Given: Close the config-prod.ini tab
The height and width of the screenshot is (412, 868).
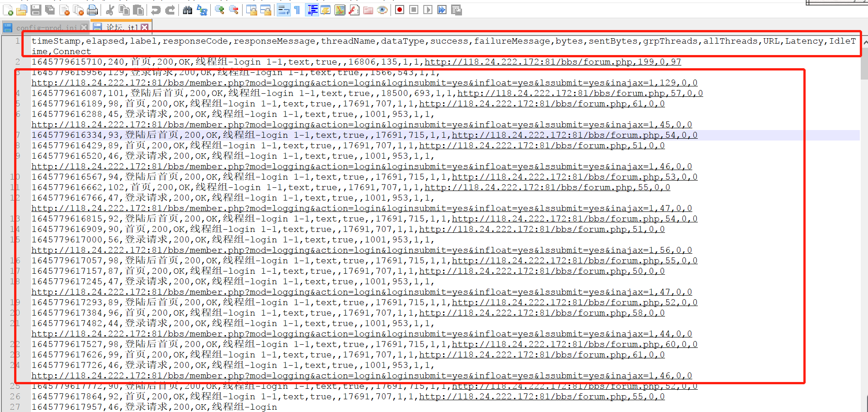Looking at the screenshot, I should pos(84,28).
